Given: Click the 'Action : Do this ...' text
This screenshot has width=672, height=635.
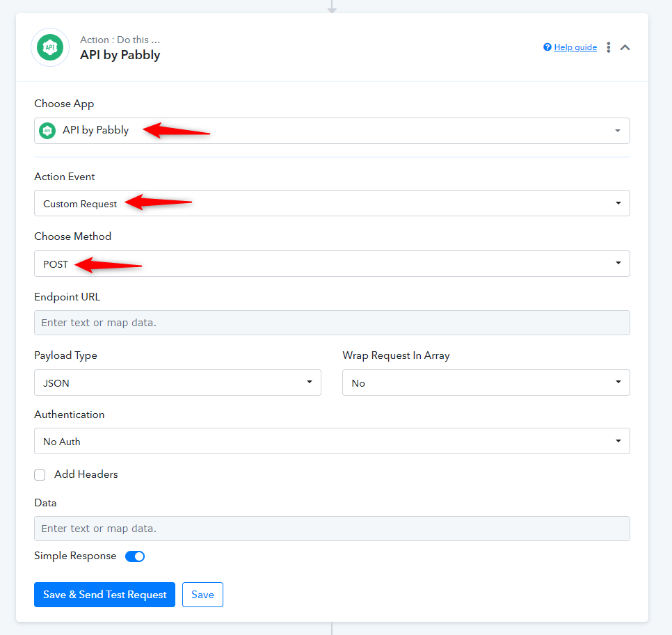Looking at the screenshot, I should coord(120,40).
